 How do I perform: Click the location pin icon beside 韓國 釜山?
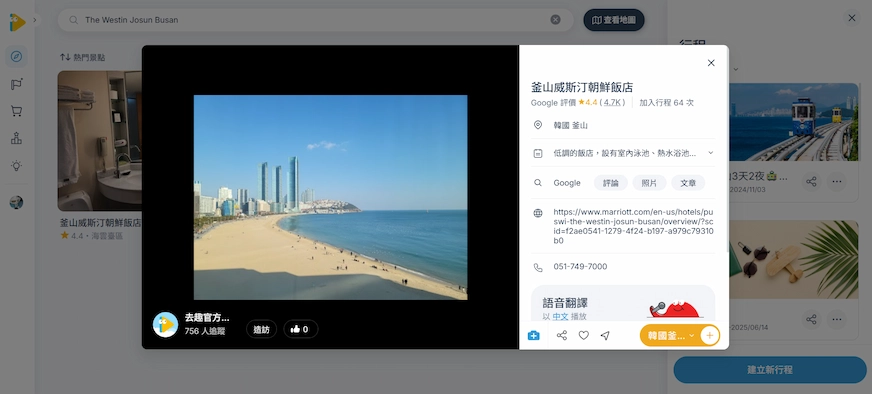click(538, 125)
